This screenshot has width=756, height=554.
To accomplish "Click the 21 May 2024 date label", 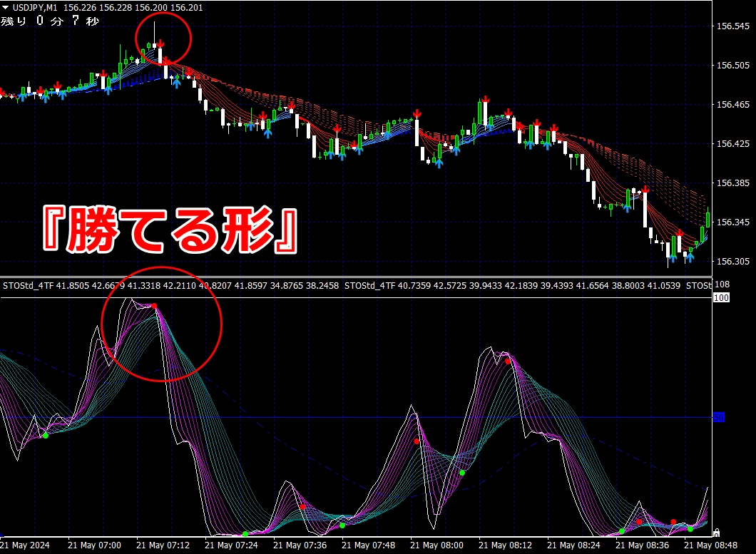I will [26, 545].
